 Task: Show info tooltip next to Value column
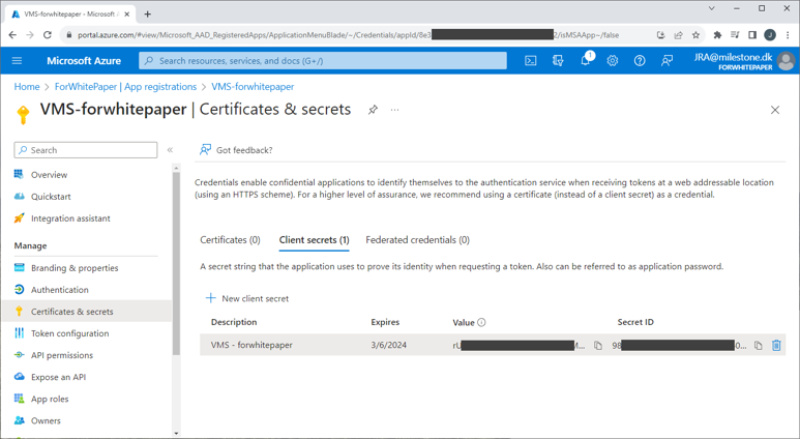point(481,323)
